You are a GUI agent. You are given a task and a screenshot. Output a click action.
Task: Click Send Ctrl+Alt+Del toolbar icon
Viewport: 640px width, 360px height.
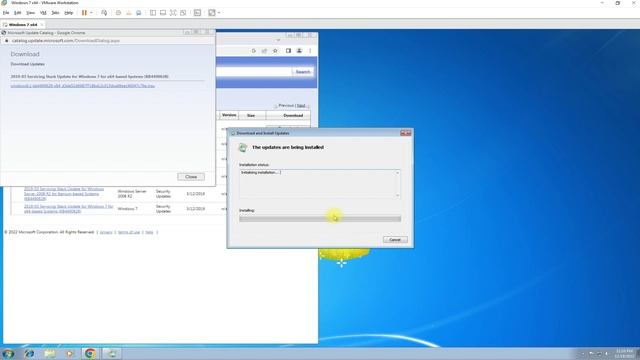click(104, 13)
